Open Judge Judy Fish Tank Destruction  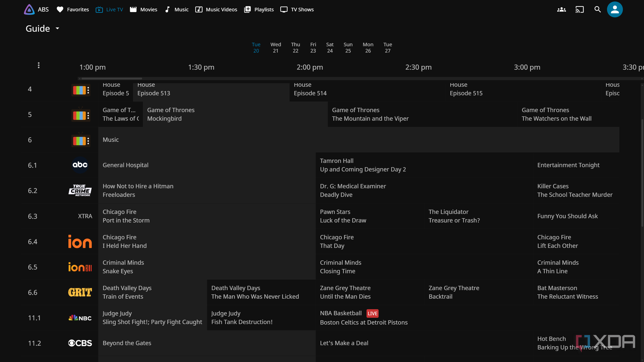[x=261, y=318]
